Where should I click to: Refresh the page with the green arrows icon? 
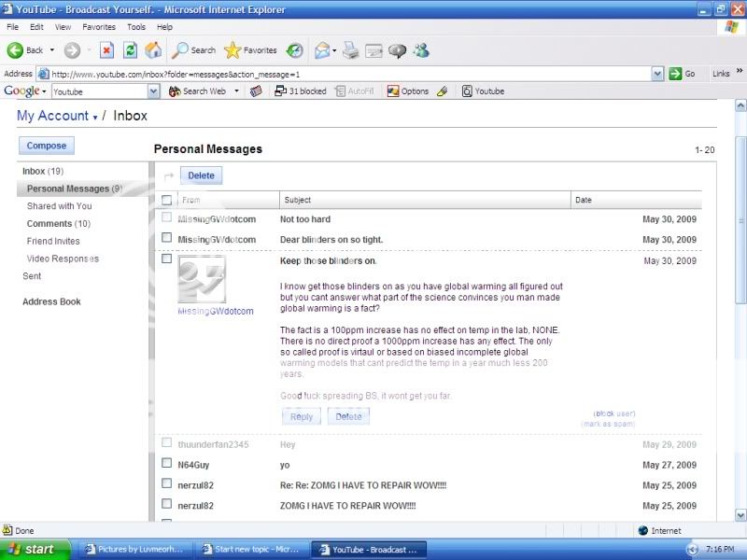pos(130,50)
